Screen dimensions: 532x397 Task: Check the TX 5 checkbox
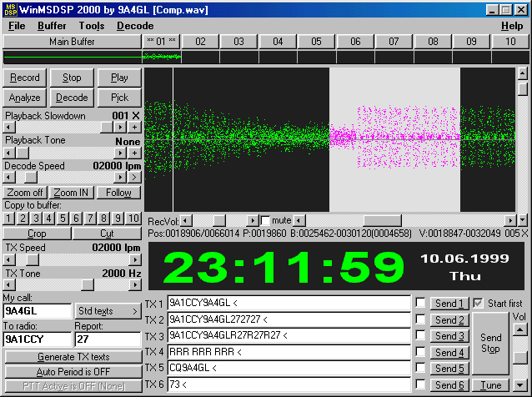pos(420,368)
